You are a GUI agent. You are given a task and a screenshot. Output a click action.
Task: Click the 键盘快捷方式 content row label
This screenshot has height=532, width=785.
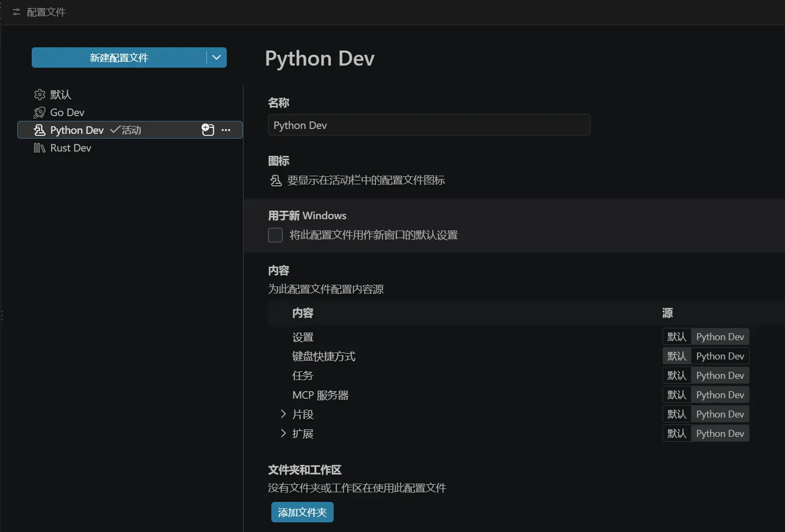pos(324,356)
